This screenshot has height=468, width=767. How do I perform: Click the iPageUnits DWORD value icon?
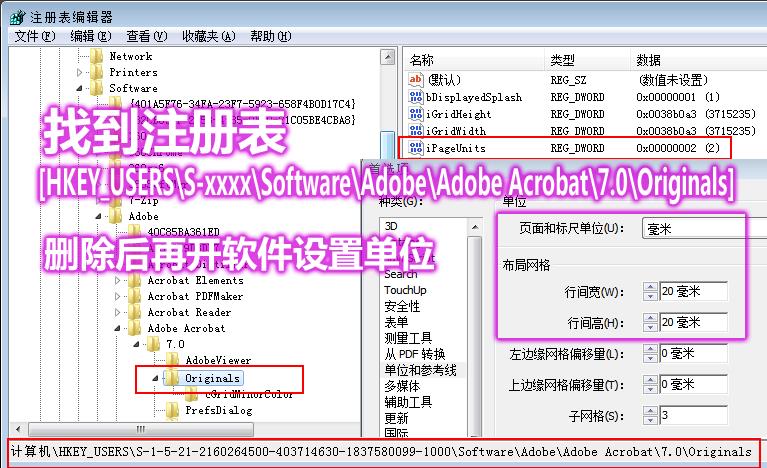[416, 148]
